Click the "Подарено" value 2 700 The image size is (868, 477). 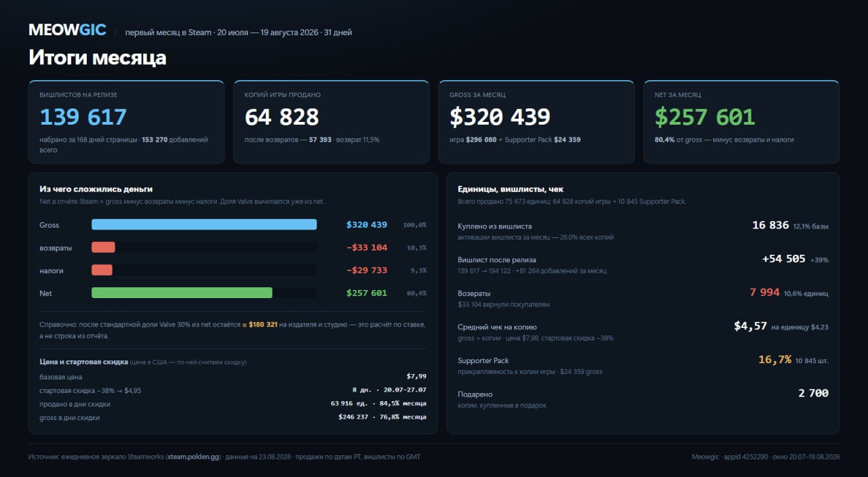(814, 394)
